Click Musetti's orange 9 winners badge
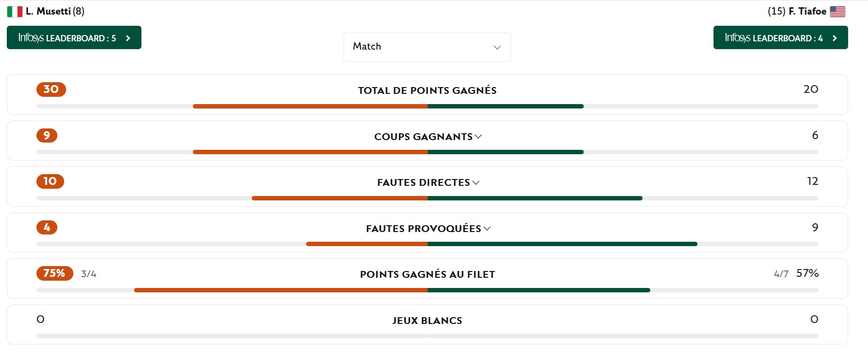Viewport: 868px width, 359px height. coord(47,135)
